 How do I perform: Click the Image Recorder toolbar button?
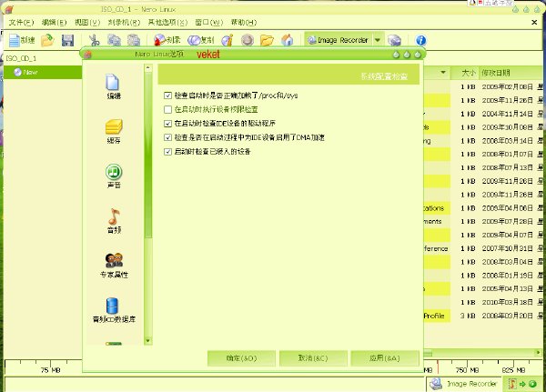(339, 40)
